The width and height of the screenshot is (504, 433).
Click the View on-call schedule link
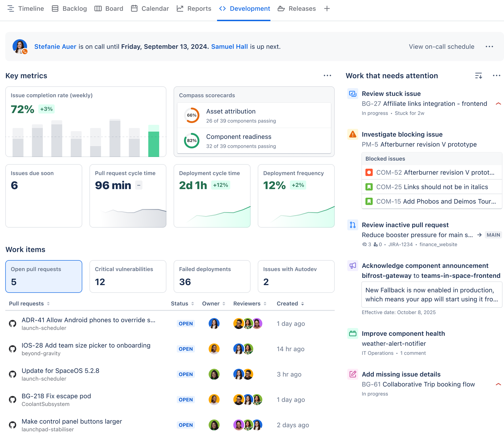pos(441,47)
